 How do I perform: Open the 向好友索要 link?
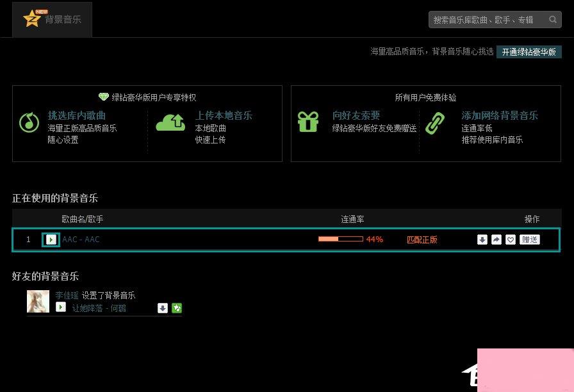coord(356,116)
